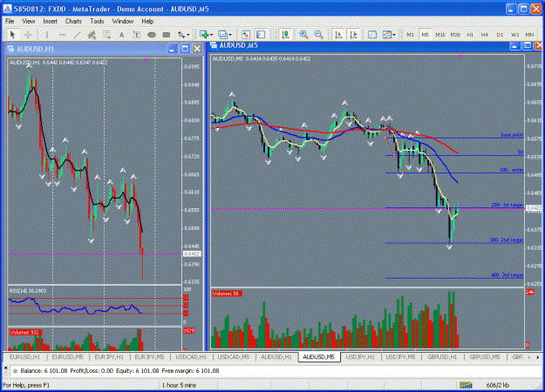Switch timeframe to W1
The height and width of the screenshot is (392, 545).
tap(514, 35)
